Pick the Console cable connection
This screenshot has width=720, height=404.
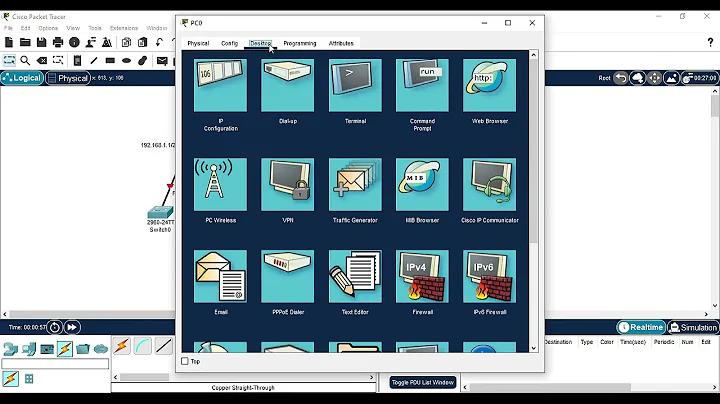pyautogui.click(x=143, y=346)
